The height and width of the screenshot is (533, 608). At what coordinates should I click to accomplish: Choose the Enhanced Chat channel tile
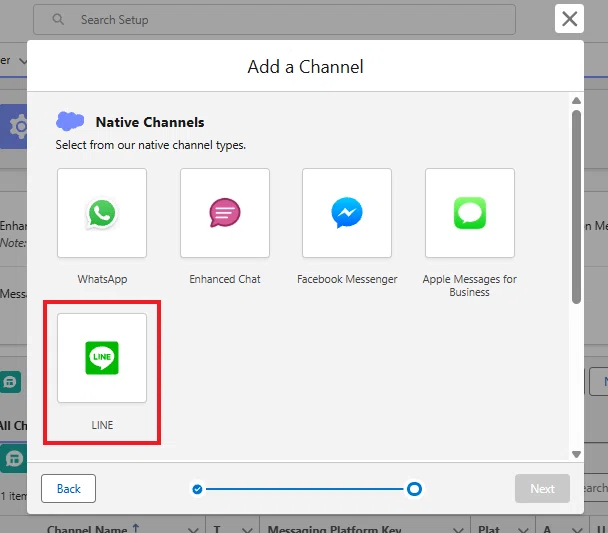(x=225, y=213)
